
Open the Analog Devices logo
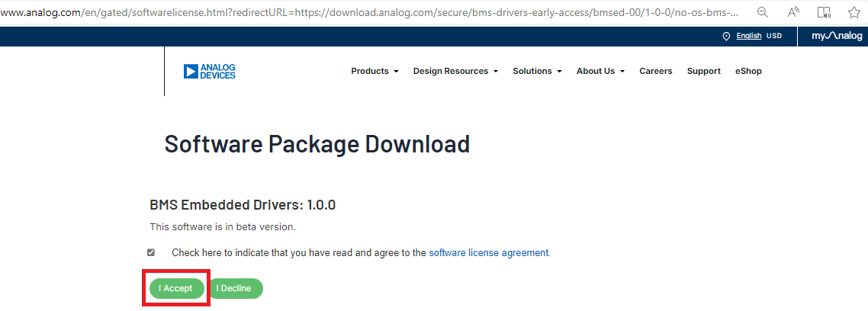click(x=209, y=72)
